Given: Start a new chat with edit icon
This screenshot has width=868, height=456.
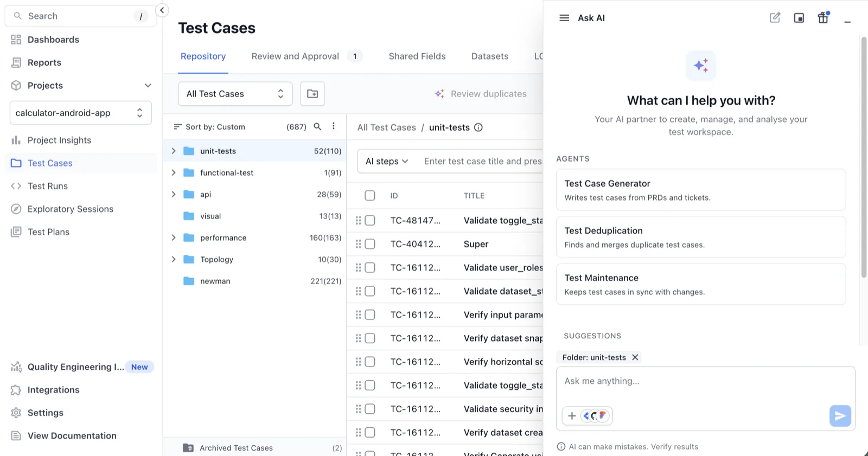Looking at the screenshot, I should pyautogui.click(x=775, y=18).
